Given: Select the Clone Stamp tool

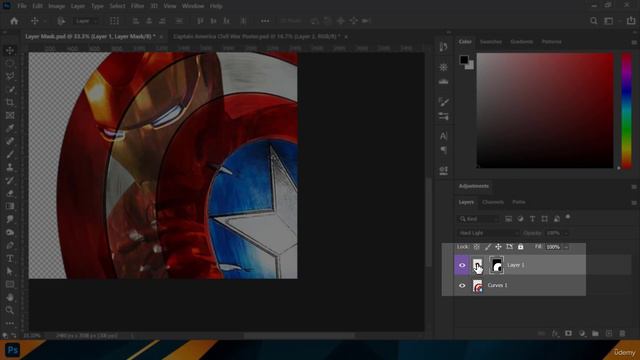Looking at the screenshot, I should tap(10, 167).
